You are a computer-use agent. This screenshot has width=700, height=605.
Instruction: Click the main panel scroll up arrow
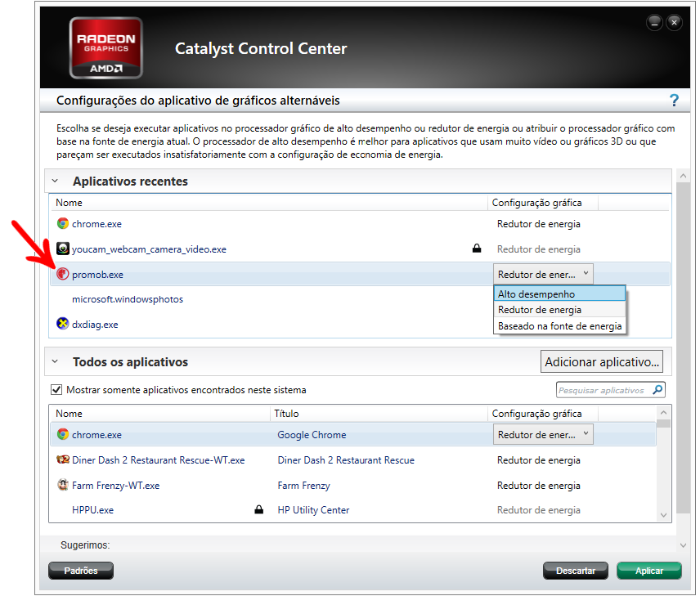[683, 176]
